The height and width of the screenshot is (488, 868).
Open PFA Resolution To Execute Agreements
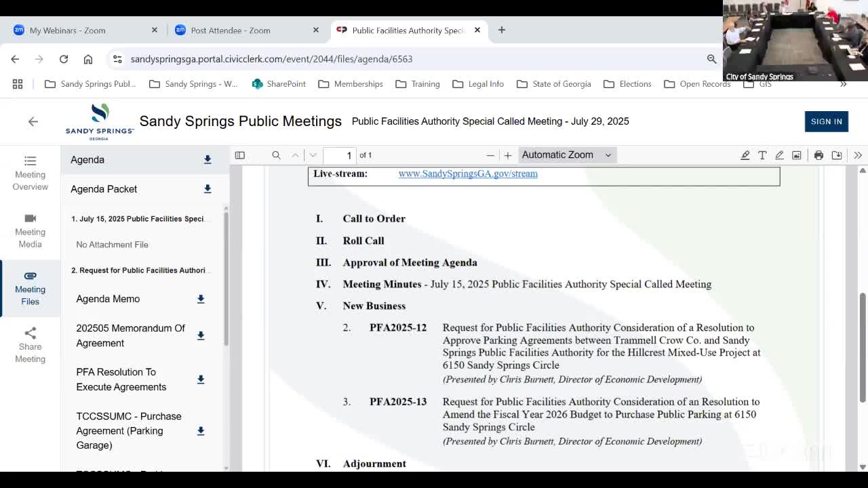tap(121, 380)
